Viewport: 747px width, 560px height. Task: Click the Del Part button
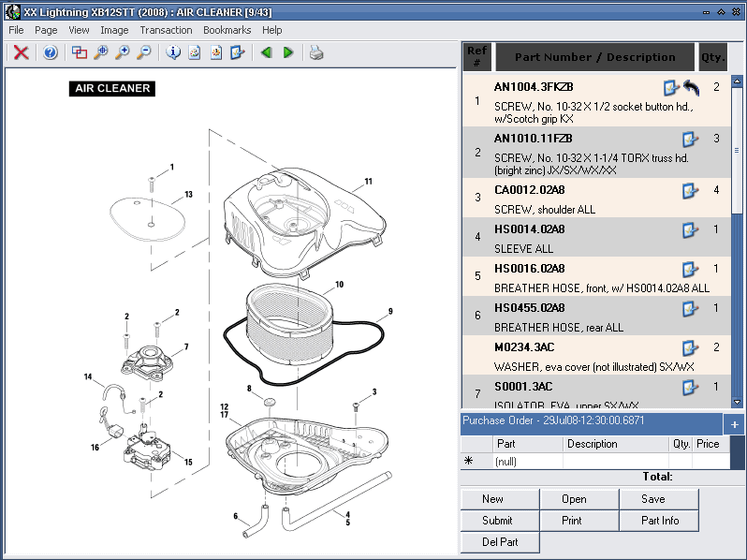[500, 542]
